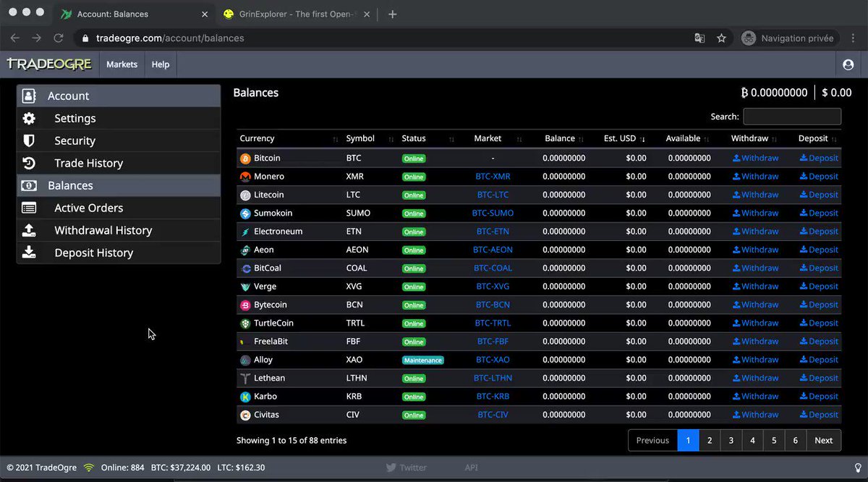The width and height of the screenshot is (868, 482).
Task: Go to pagination page 6
Action: click(x=796, y=440)
